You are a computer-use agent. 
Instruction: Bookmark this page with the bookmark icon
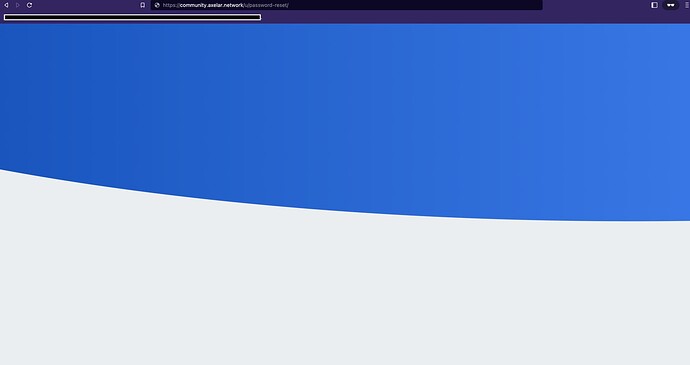point(143,5)
